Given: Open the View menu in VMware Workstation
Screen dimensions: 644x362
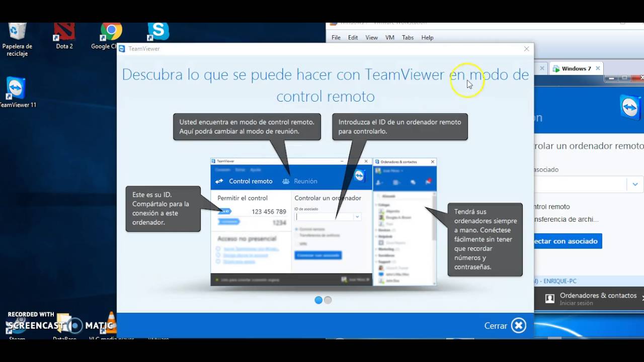Looking at the screenshot, I should coord(371,38).
